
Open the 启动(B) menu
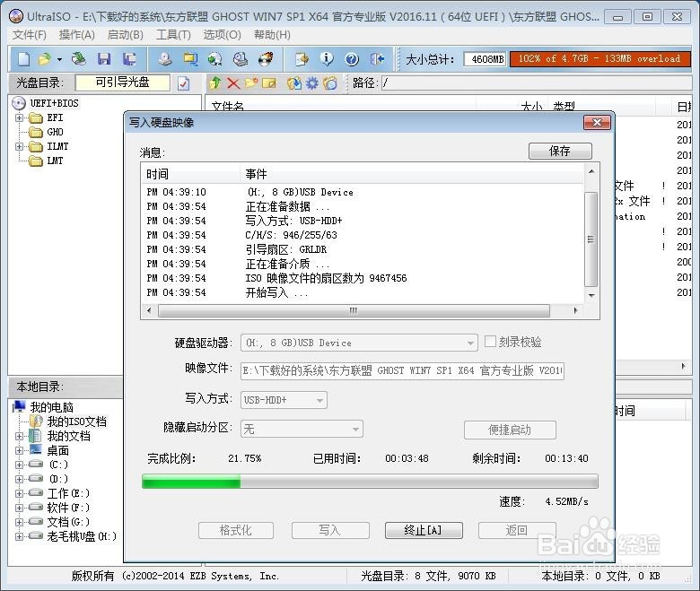(126, 35)
